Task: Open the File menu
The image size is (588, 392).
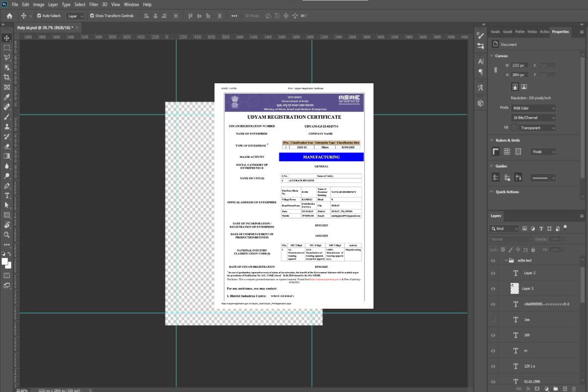Action: click(15, 4)
